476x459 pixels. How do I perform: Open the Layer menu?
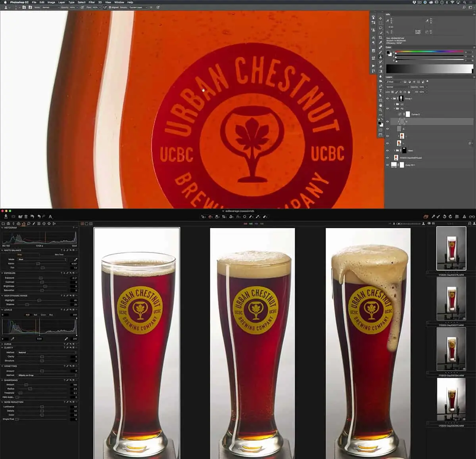coord(62,2)
